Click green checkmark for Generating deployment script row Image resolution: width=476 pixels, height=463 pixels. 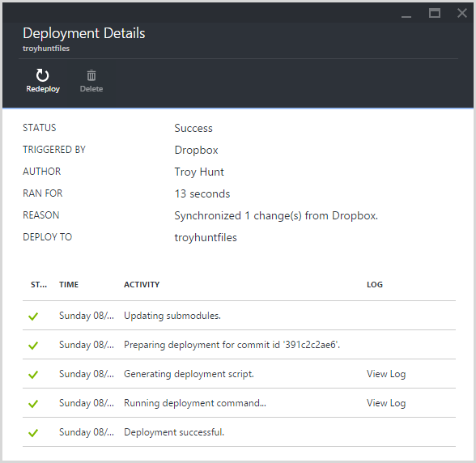[x=33, y=374]
